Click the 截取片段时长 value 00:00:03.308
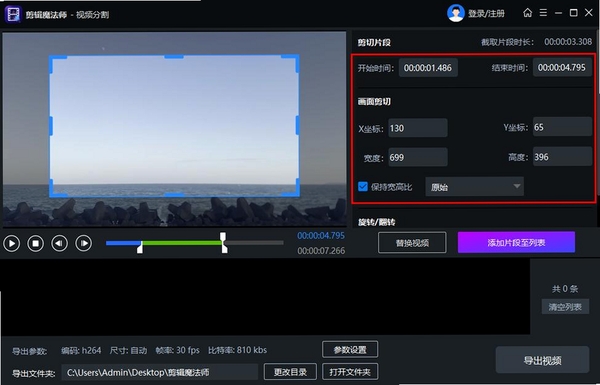600x385 pixels. coord(568,42)
